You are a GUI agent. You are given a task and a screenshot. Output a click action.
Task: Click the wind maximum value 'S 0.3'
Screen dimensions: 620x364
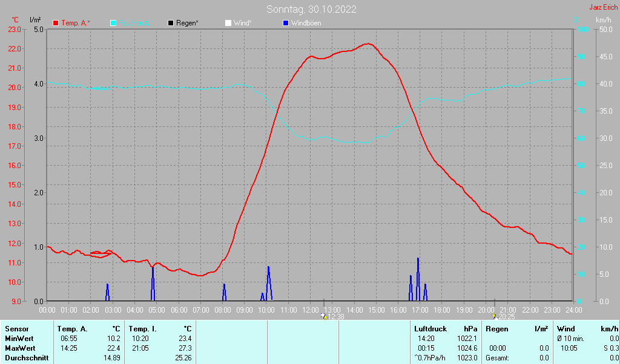pos(612,349)
